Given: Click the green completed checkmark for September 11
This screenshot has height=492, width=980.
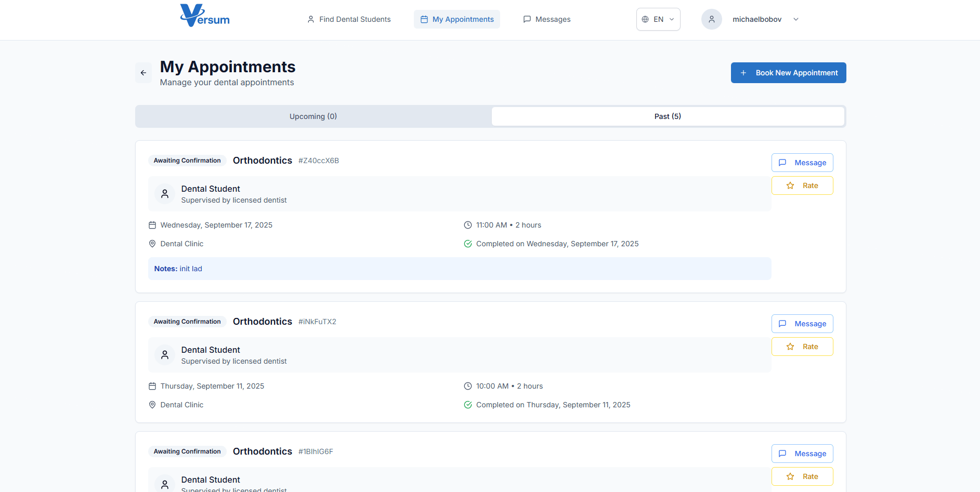Looking at the screenshot, I should coord(468,405).
